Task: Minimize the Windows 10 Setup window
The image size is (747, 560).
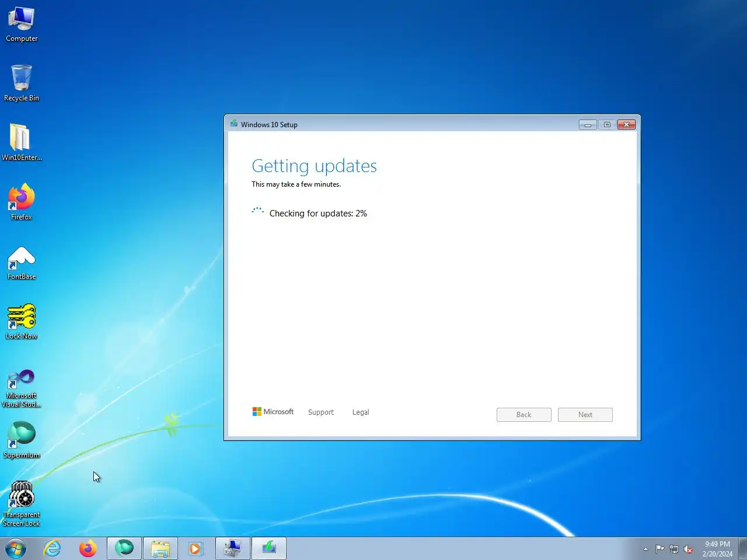Action: (x=588, y=125)
